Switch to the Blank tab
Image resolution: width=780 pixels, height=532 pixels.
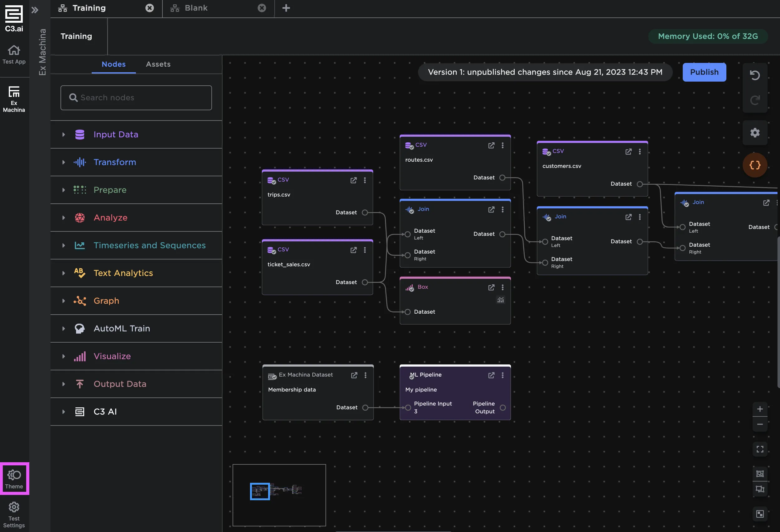[x=196, y=8]
